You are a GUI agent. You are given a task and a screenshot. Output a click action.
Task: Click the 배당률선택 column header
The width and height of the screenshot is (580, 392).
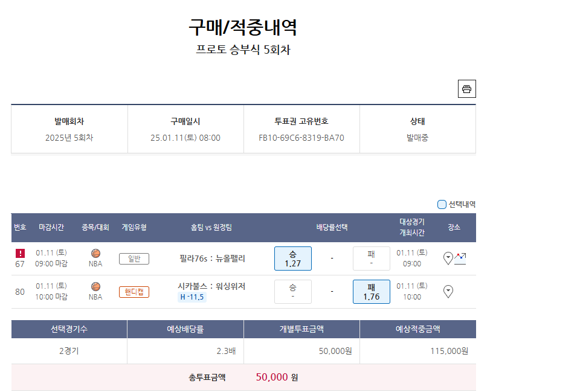pyautogui.click(x=332, y=228)
